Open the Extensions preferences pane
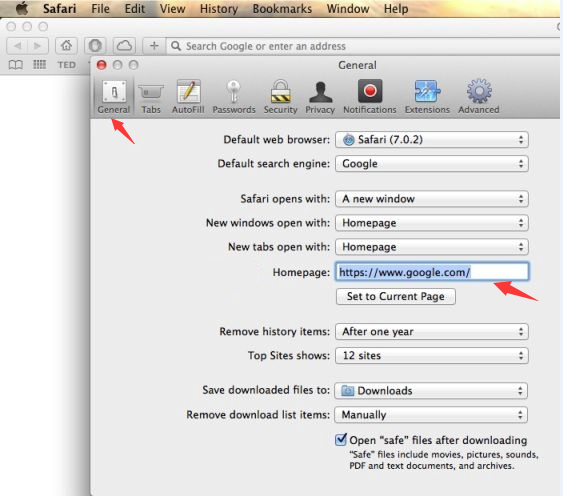The width and height of the screenshot is (563, 496). click(x=427, y=97)
